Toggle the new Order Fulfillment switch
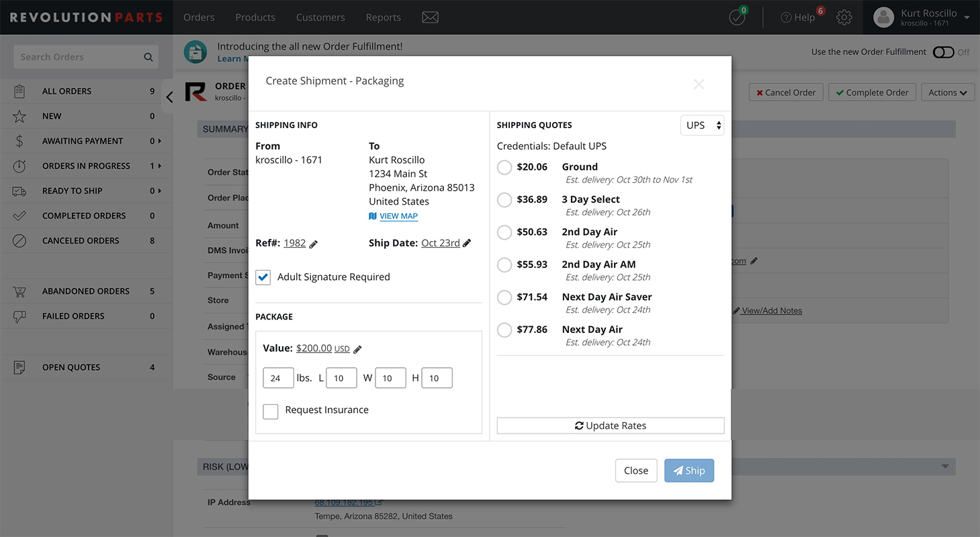 943,52
